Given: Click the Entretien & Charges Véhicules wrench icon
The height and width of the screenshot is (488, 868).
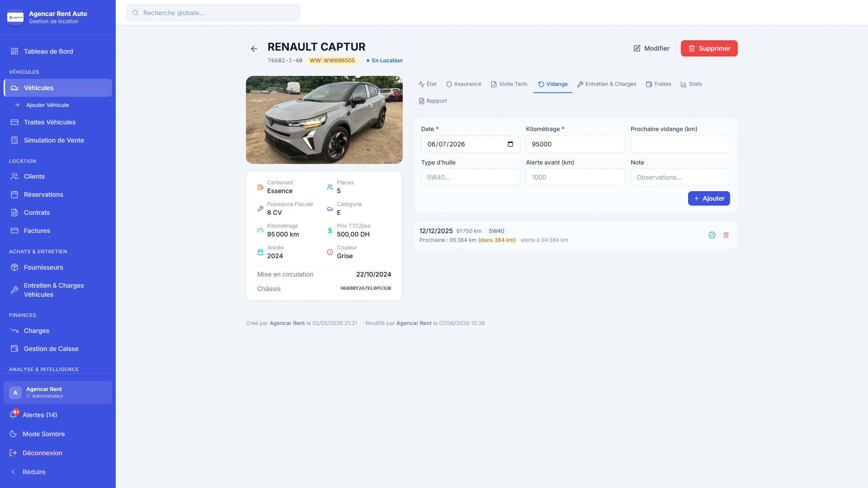Looking at the screenshot, I should (x=14, y=289).
